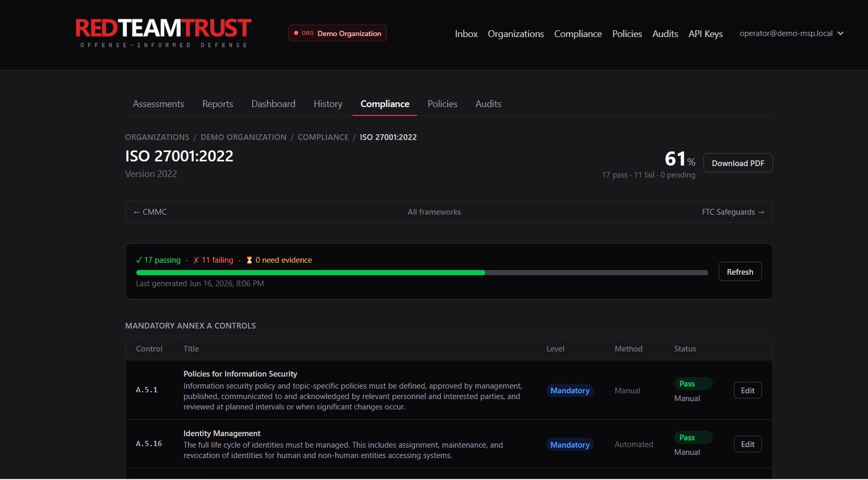Edit the A.5.1 control
The image size is (868, 480).
click(748, 391)
